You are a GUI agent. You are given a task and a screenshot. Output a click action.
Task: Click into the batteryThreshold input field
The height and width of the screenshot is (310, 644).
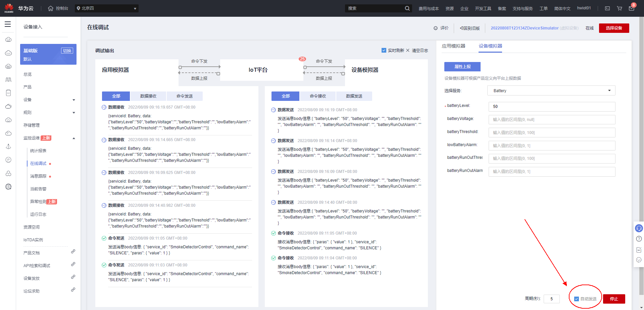click(x=552, y=133)
